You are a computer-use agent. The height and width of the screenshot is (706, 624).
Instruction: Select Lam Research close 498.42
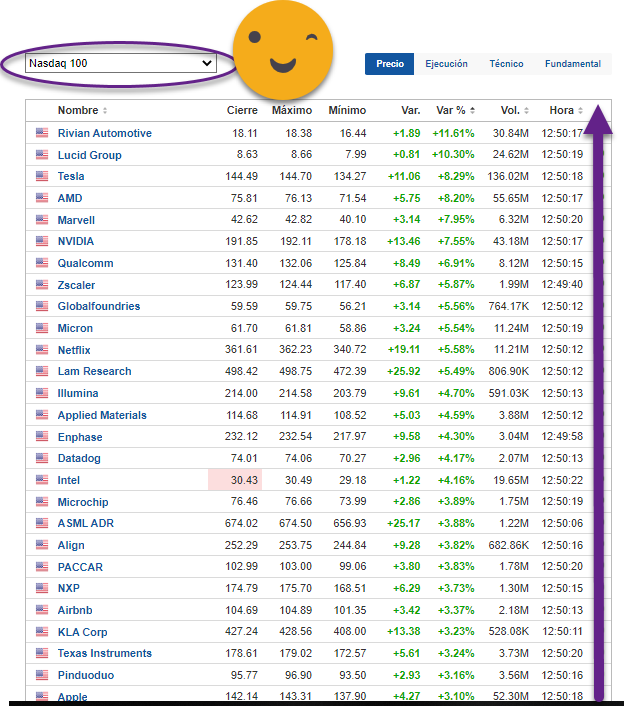241,371
